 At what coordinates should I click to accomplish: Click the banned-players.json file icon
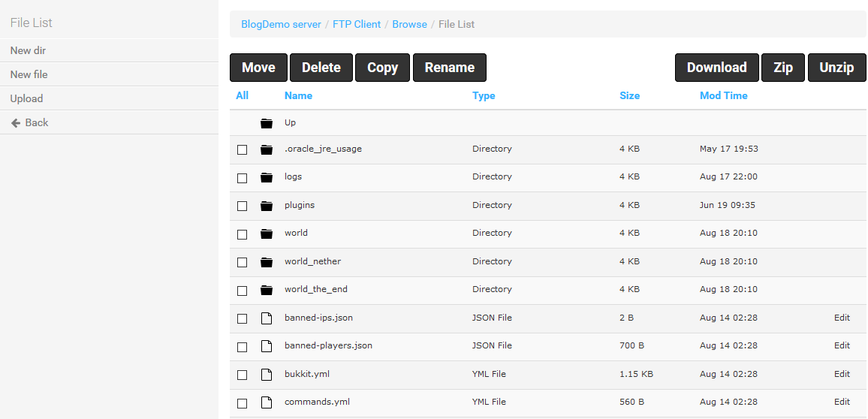point(267,346)
